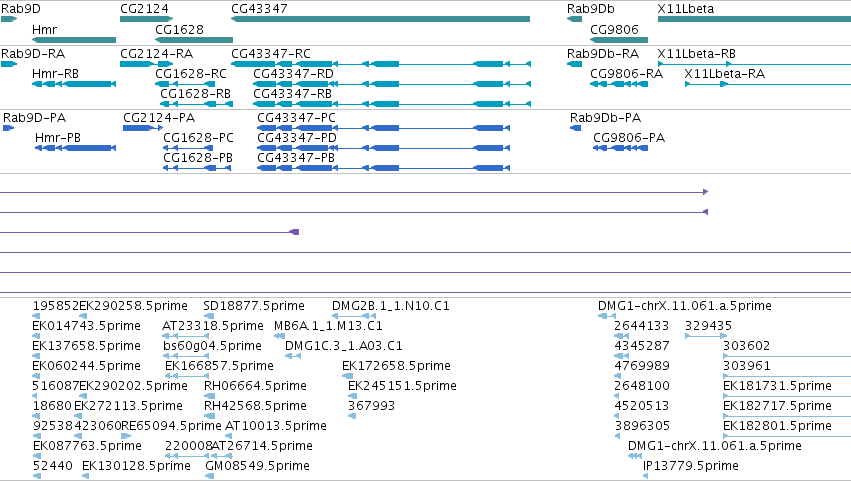Select the CG2124 gene bar
This screenshot has height=481, width=851.
[x=147, y=19]
